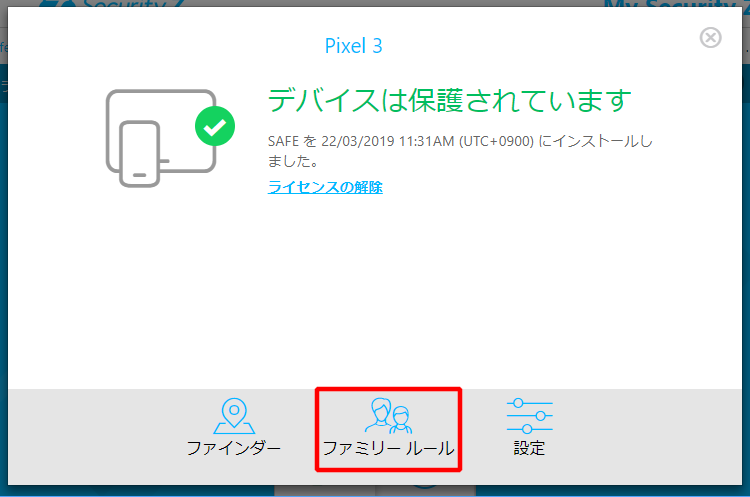Select the ファミリー ルール text label
This screenshot has height=497, width=750.
(388, 448)
